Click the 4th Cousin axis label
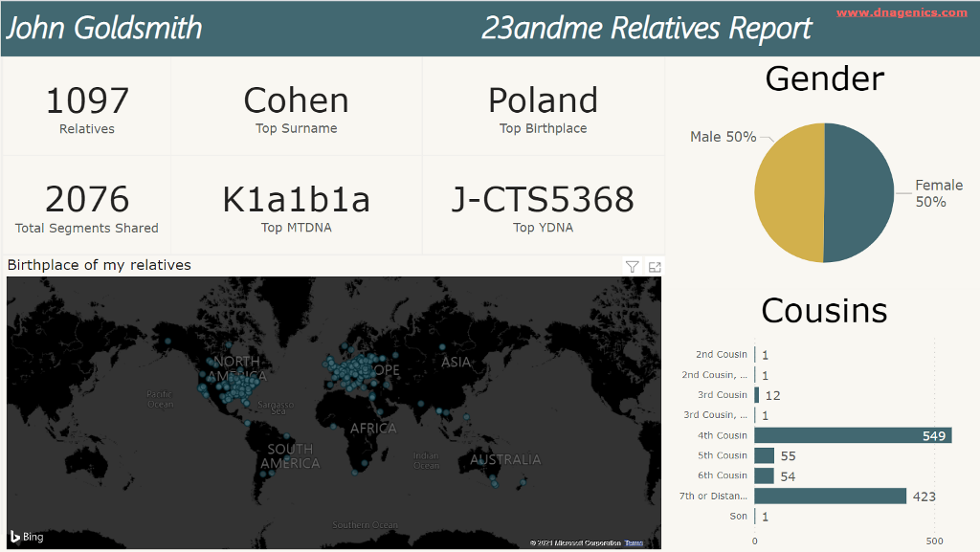The image size is (980, 552). tap(722, 435)
